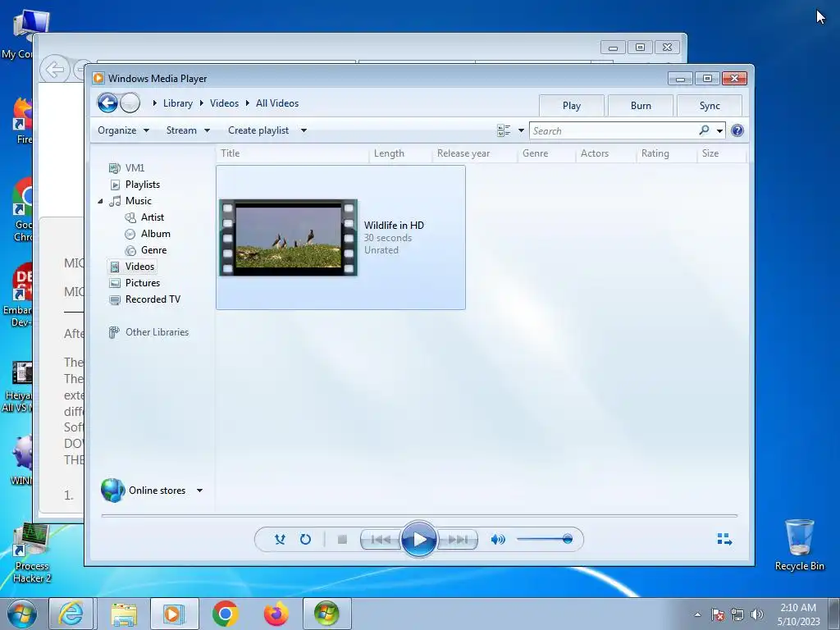Open Help with the question mark icon
The image size is (840, 630).
coord(737,130)
